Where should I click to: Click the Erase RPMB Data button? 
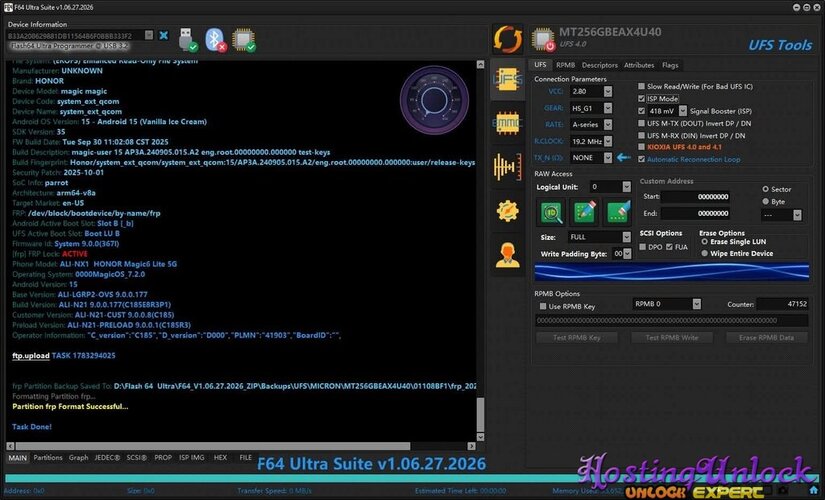(767, 337)
